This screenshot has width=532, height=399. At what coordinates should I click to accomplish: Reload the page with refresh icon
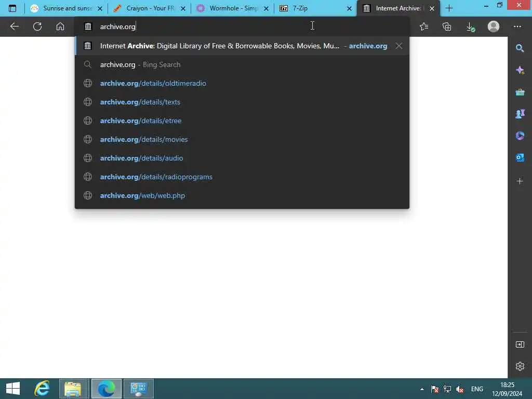(x=37, y=26)
